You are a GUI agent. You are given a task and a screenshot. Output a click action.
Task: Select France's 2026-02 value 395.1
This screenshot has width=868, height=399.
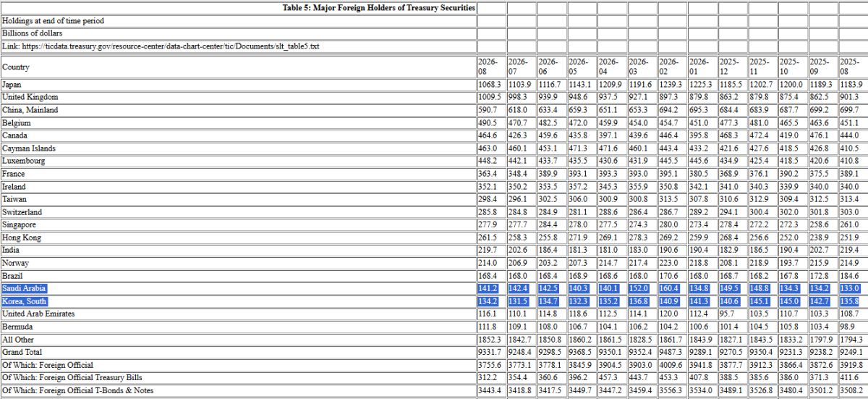pyautogui.click(x=672, y=174)
